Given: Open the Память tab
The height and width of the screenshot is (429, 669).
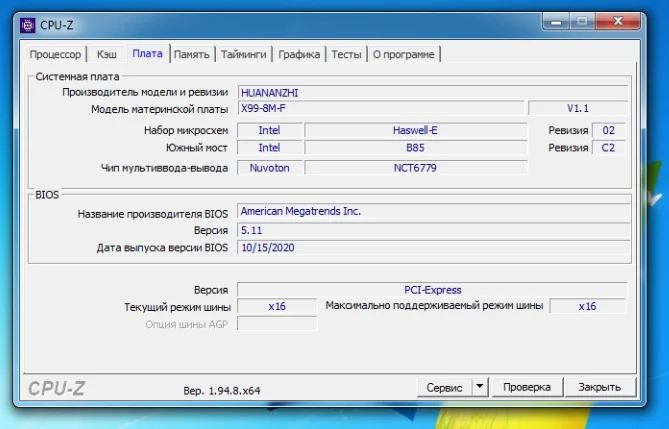Looking at the screenshot, I should (x=192, y=54).
